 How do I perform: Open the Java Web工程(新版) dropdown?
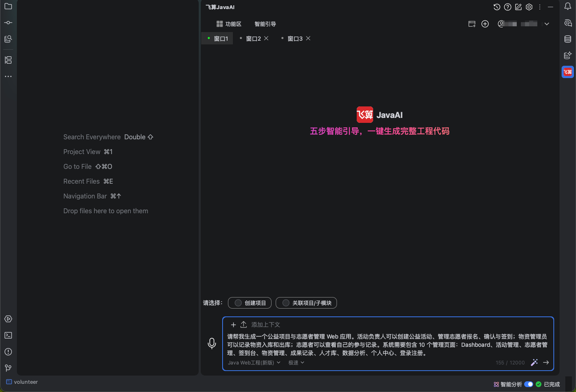(x=254, y=362)
